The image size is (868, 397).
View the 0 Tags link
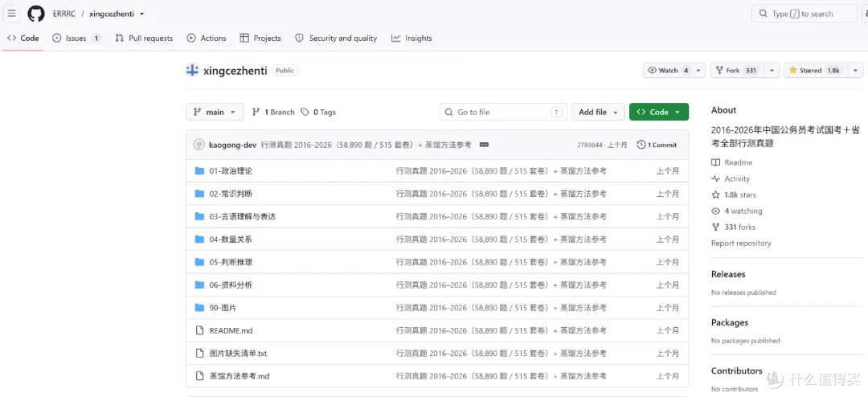pos(318,112)
